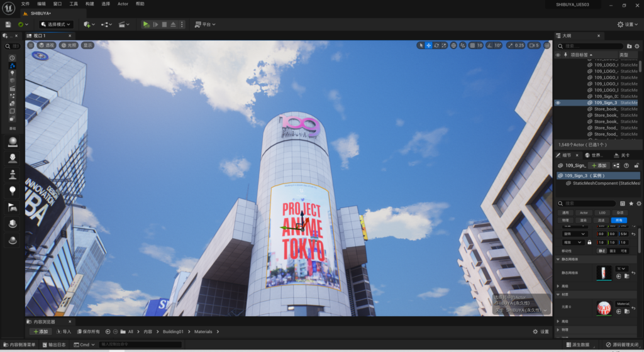The width and height of the screenshot is (644, 352).
Task: Select the Volumes category icon in Place Actors
Action: [x=12, y=111]
